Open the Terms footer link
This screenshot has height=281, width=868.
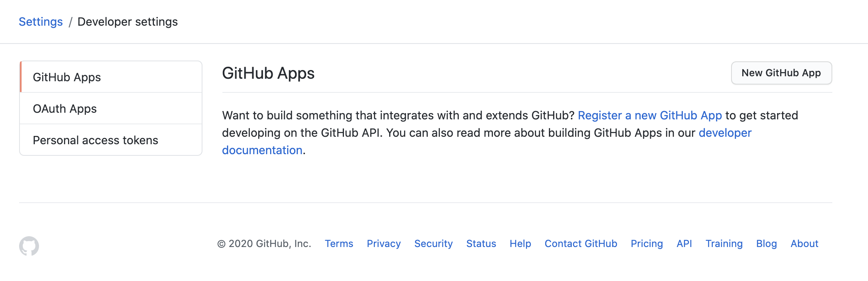pos(339,244)
